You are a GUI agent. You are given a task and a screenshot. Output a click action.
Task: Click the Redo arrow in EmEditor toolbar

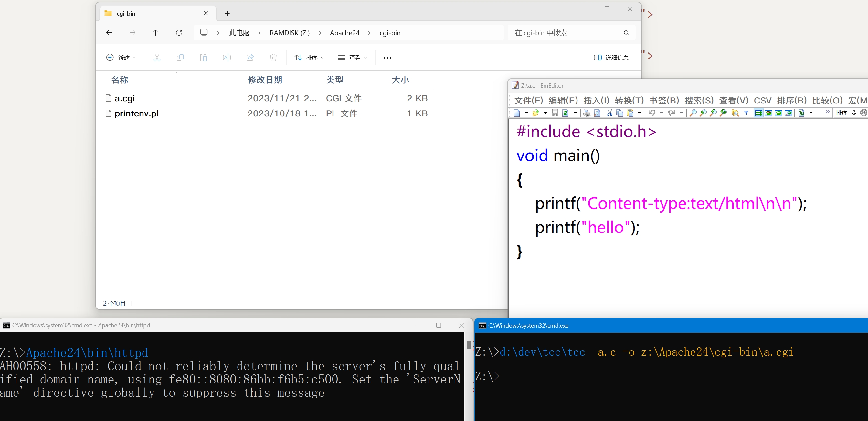[672, 113]
